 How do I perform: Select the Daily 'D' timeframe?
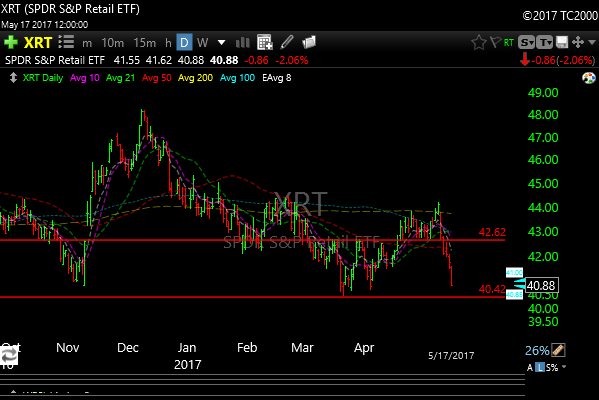pyautogui.click(x=184, y=42)
